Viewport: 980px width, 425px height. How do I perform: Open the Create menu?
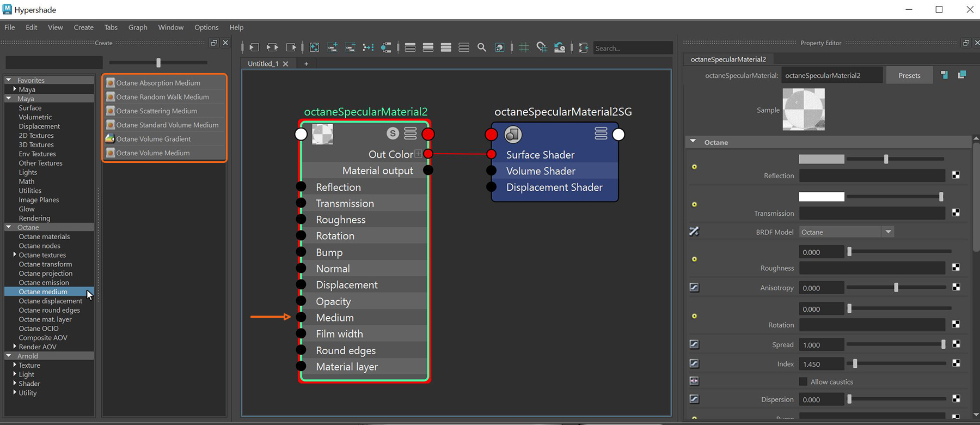[x=83, y=27]
